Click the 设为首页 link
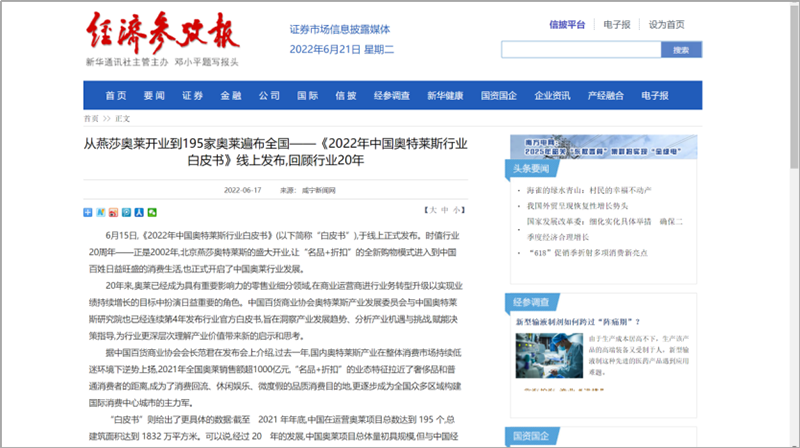This screenshot has height=448, width=800. tap(667, 24)
